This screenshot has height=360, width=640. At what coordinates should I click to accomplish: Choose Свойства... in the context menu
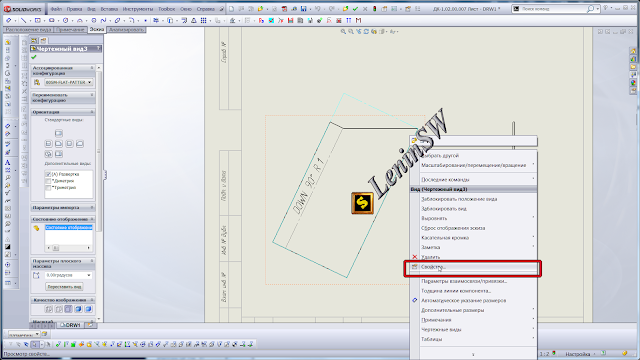473,267
